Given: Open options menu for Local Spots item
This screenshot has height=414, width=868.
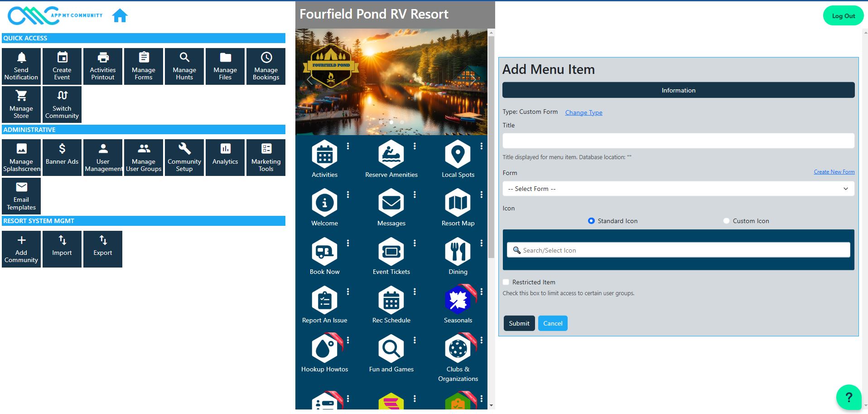Looking at the screenshot, I should (x=481, y=146).
